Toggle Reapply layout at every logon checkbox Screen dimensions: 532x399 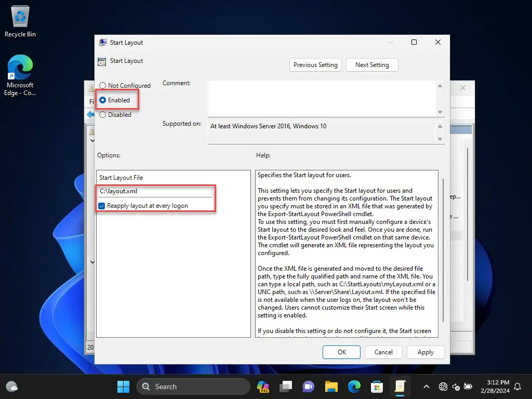[x=101, y=206]
